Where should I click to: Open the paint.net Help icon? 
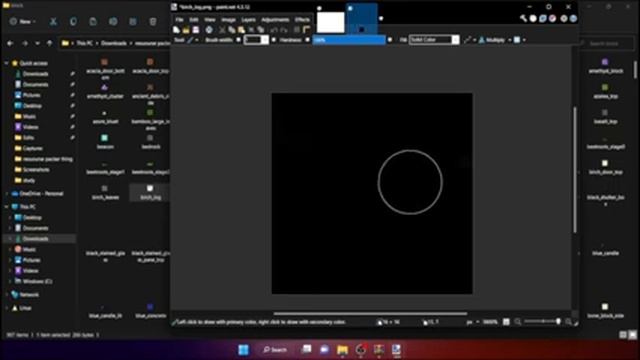[573, 18]
